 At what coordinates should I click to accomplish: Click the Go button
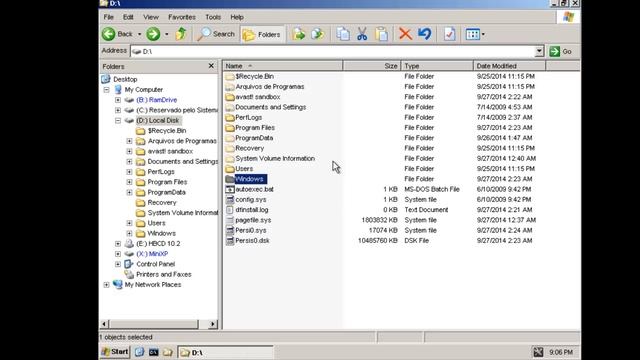tap(560, 51)
